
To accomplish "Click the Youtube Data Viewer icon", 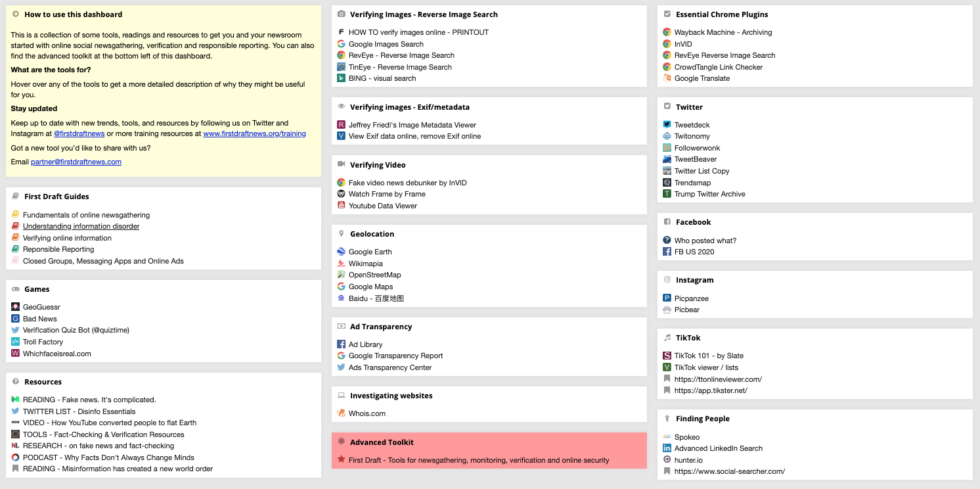I will tap(341, 206).
